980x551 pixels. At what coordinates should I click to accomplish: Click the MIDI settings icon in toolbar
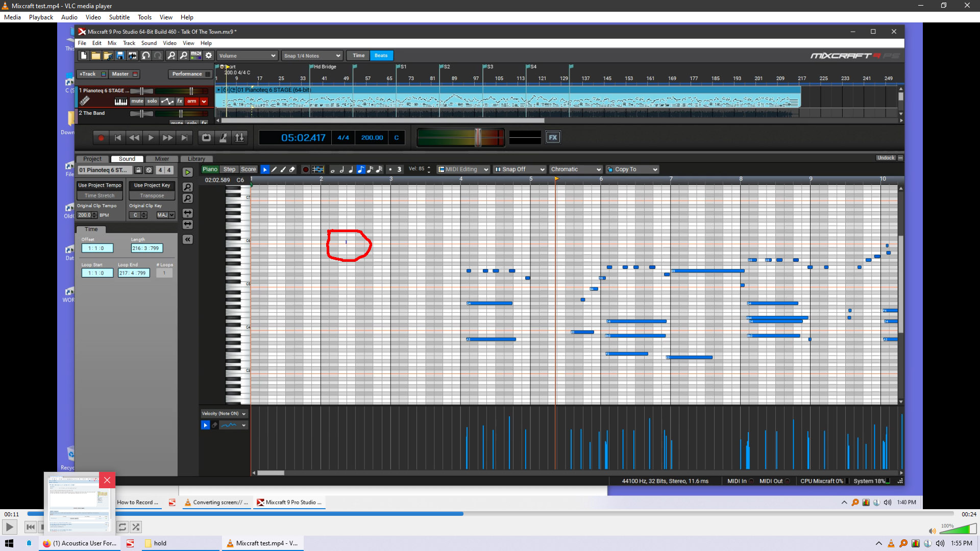[196, 56]
